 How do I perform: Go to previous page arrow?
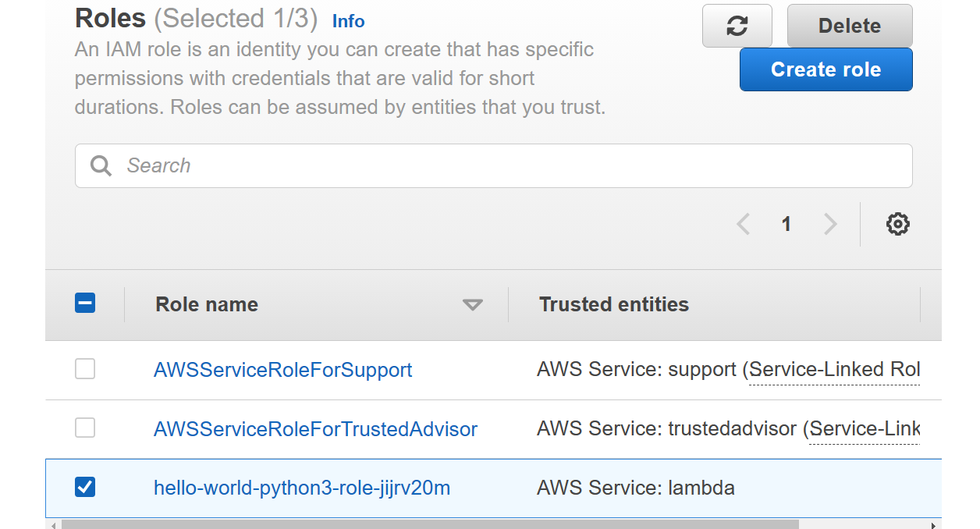[743, 225]
